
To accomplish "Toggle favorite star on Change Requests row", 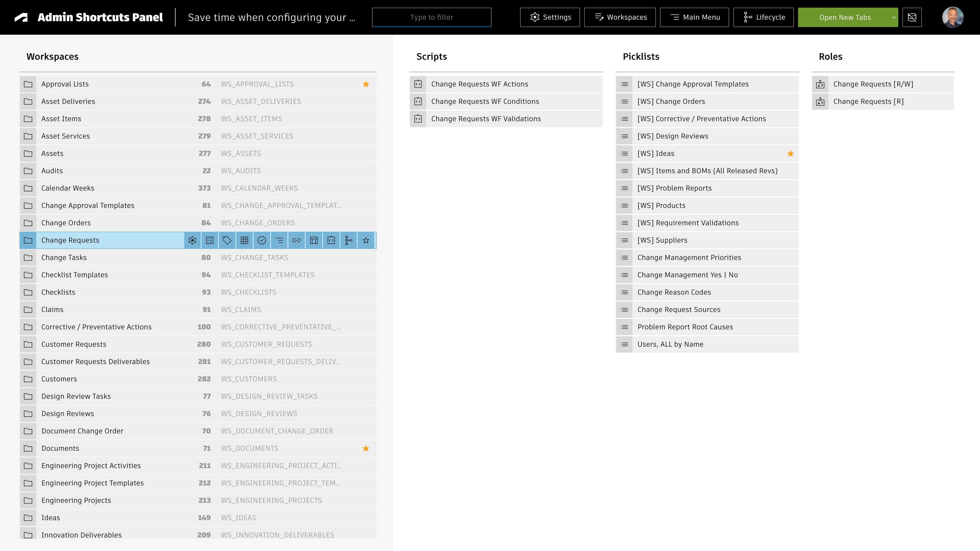I will (x=366, y=240).
